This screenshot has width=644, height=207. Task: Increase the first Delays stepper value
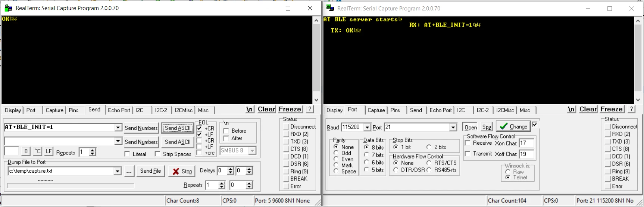(x=231, y=169)
